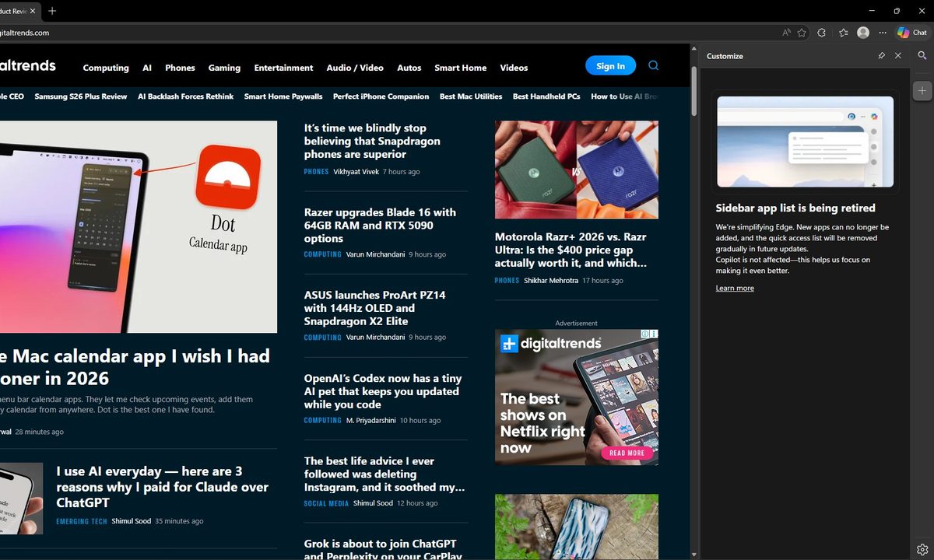
Task: Click author Vikhyaat Vivek
Action: pyautogui.click(x=356, y=172)
